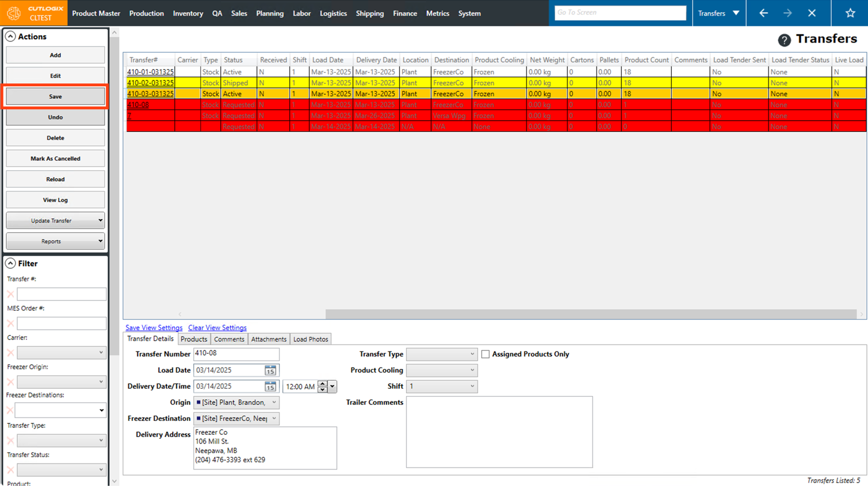Click the Save View Settings link
This screenshot has width=868, height=486.
coord(154,328)
